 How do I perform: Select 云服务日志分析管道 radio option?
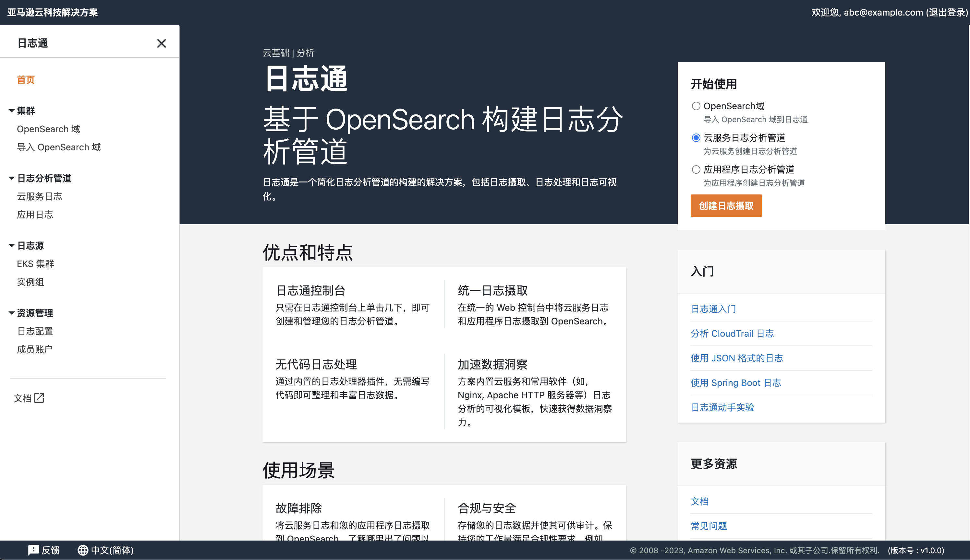pos(696,138)
